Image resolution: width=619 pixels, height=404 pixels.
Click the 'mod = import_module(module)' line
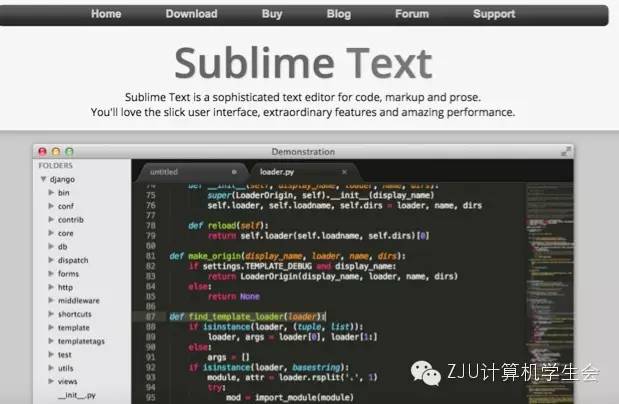290,397
